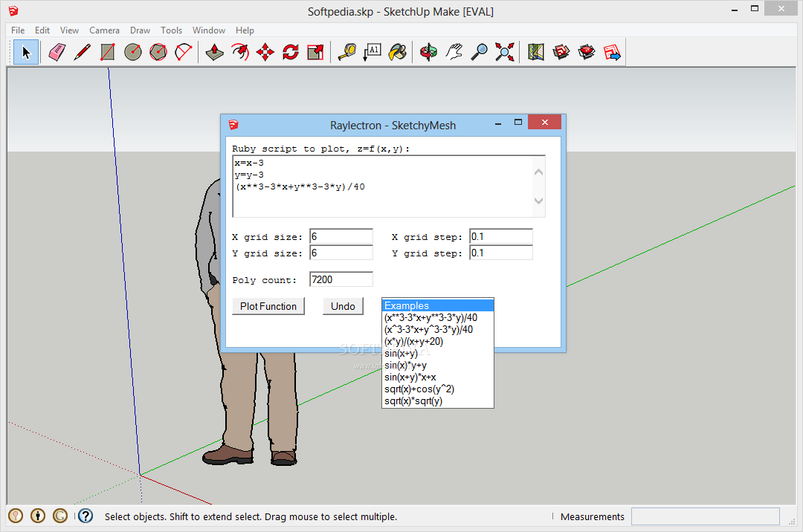
Task: Open the Add Location map tool
Action: pyautogui.click(x=535, y=52)
